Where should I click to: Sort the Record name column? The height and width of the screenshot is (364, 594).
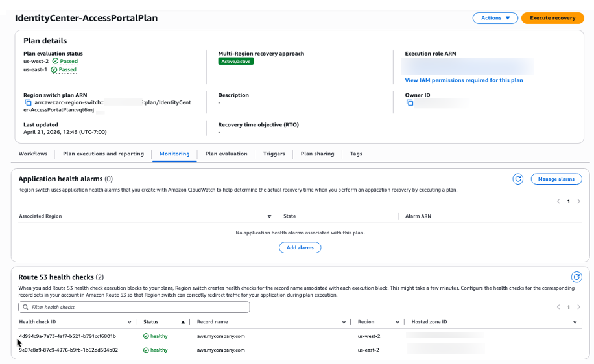coord(344,322)
